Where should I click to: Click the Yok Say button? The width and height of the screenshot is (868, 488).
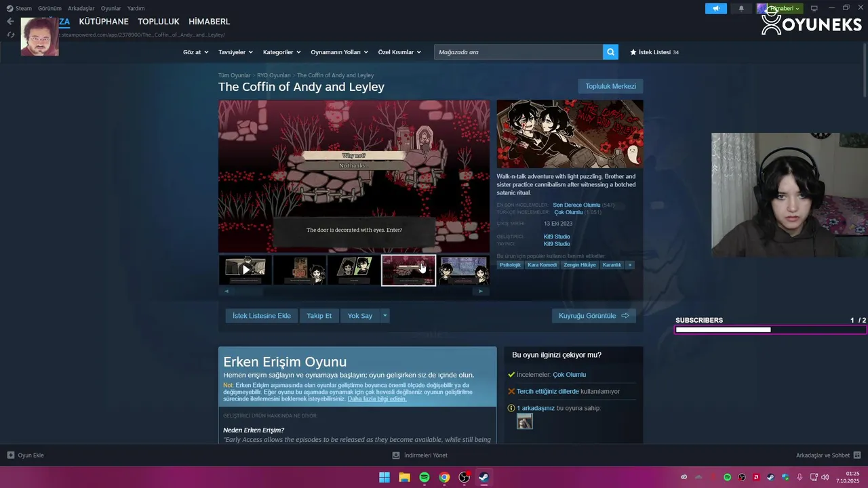360,316
